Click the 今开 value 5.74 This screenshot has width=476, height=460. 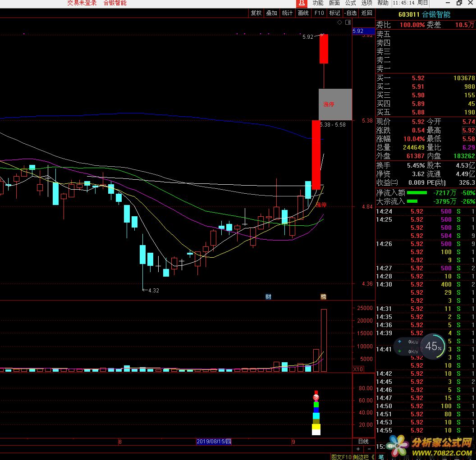tap(468, 122)
